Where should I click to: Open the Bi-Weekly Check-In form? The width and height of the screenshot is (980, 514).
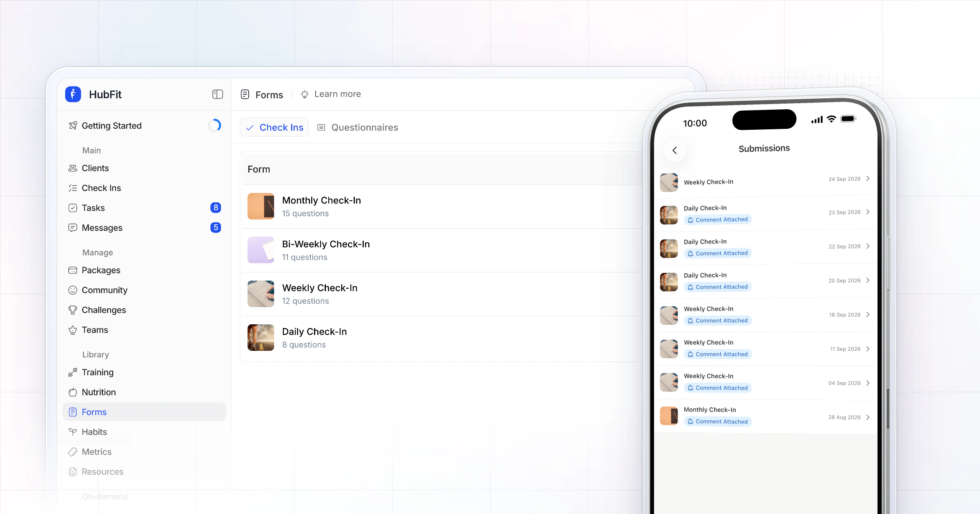coord(443,250)
